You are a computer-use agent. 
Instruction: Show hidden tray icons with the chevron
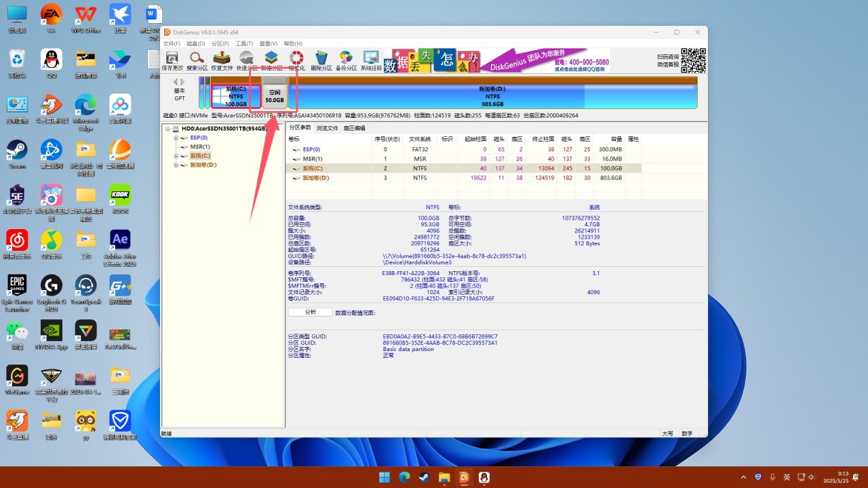743,477
